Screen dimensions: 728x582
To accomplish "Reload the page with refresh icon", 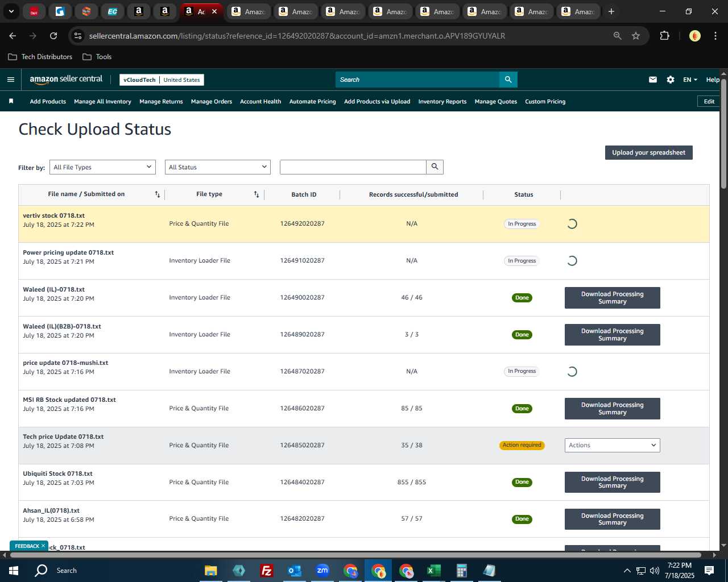I will coord(53,36).
